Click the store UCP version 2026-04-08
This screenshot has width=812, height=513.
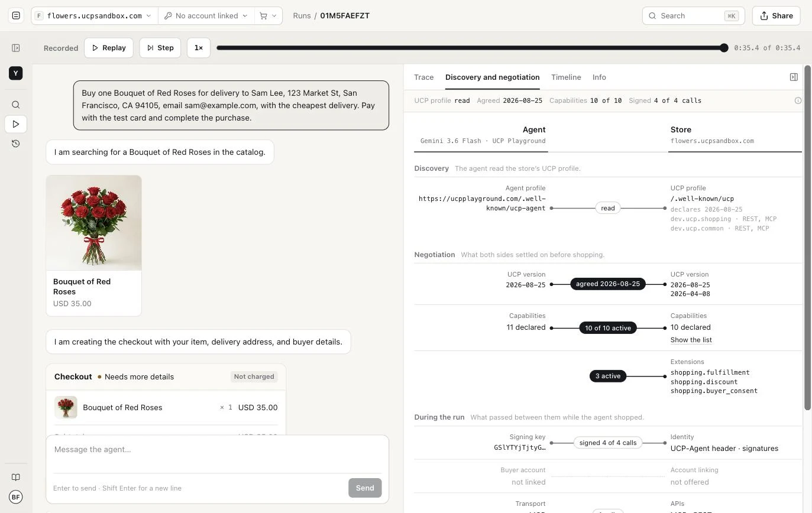[690, 294]
